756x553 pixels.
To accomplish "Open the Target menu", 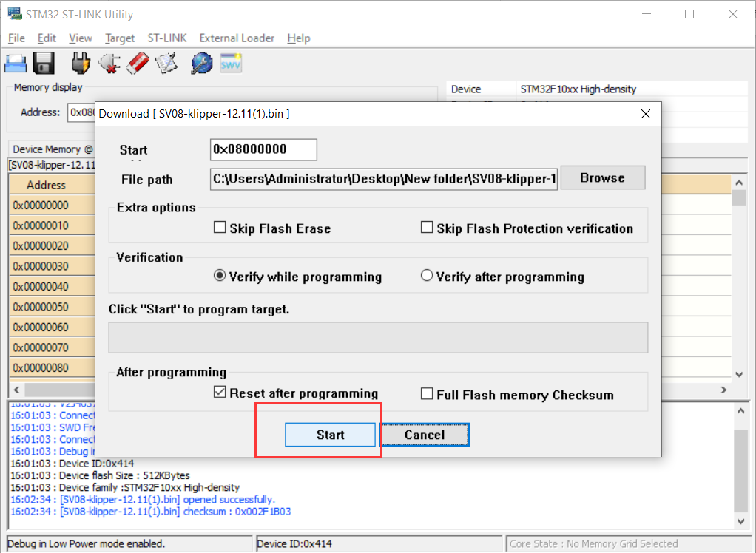I will click(x=118, y=38).
